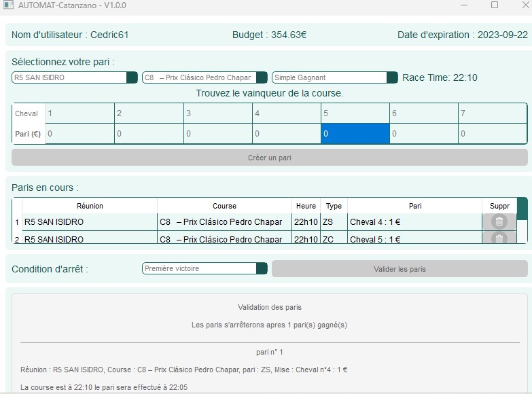Click the Budget : 354.63€ label
The image size is (532, 394).
point(269,35)
